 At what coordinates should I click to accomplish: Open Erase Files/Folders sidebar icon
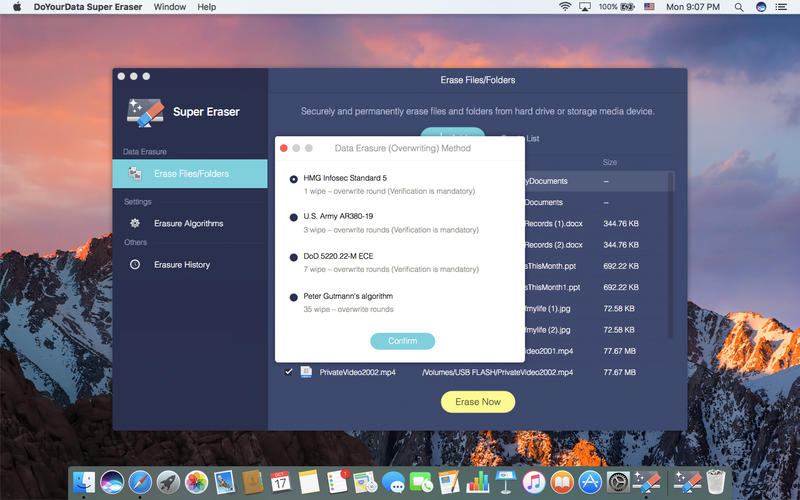point(135,173)
